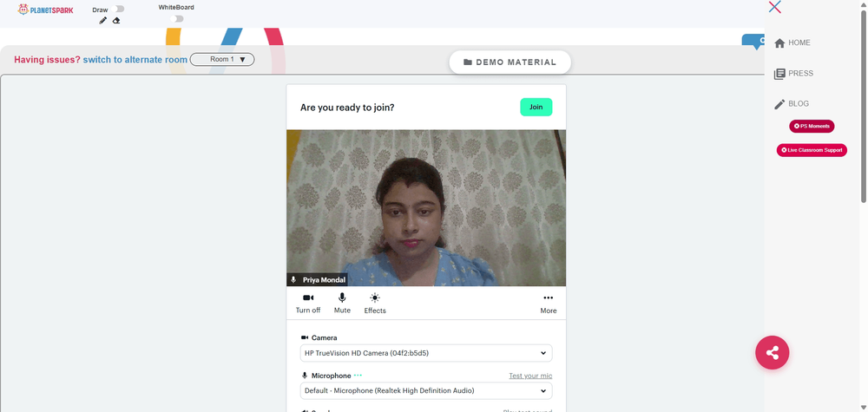Click Test your mic link
Screen dimensions: 868x412
pyautogui.click(x=530, y=376)
